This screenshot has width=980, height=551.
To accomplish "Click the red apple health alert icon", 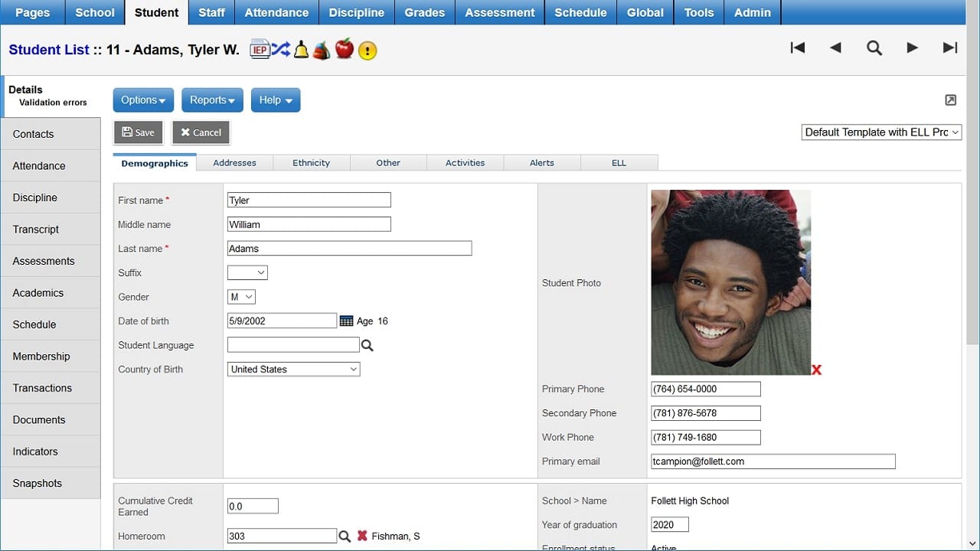I will (x=345, y=48).
